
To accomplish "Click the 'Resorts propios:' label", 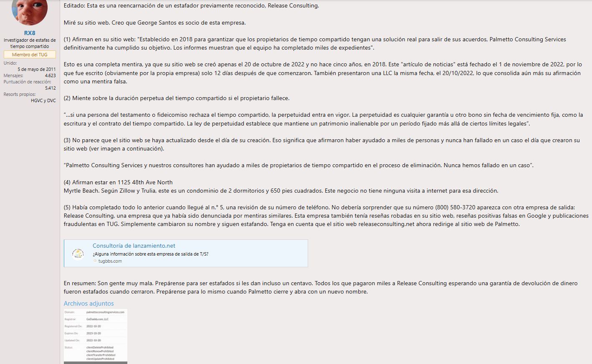I will click(x=20, y=95).
